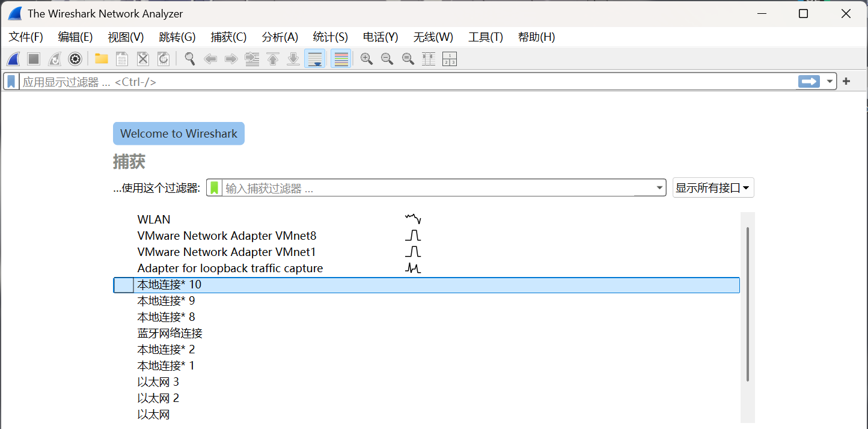This screenshot has width=868, height=429.
Task: Click in the capture filter input field
Action: (439, 188)
